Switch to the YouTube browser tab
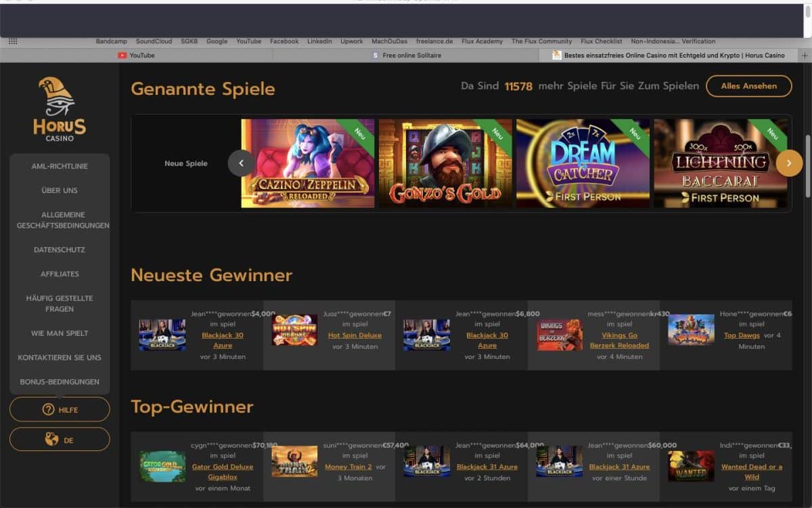This screenshot has width=812, height=508. pyautogui.click(x=136, y=56)
